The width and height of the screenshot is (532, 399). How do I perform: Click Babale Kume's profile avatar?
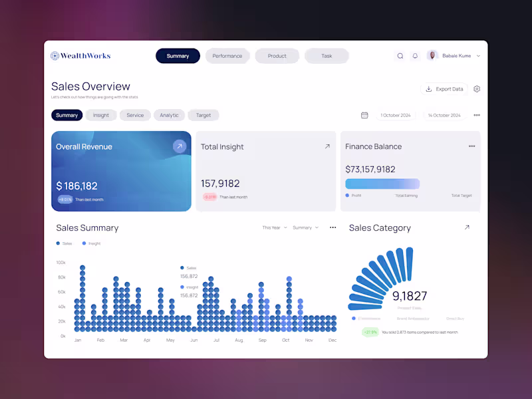[x=432, y=56]
